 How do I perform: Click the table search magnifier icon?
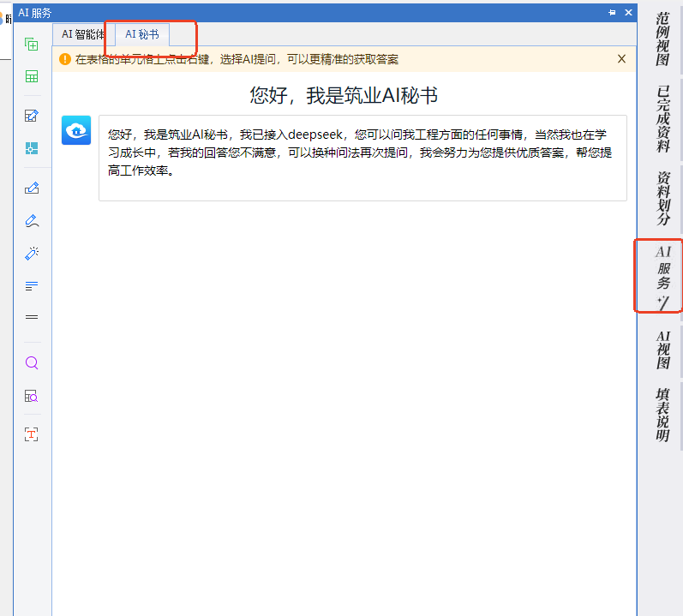(32, 396)
